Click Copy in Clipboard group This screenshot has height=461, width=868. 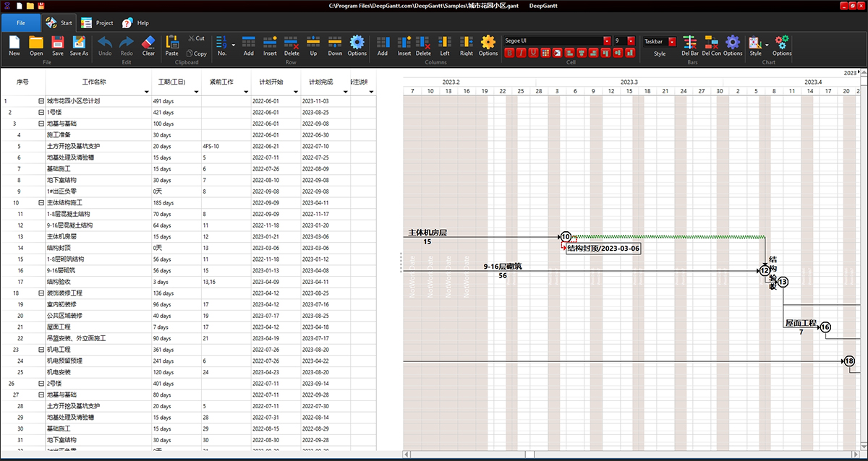coord(196,53)
